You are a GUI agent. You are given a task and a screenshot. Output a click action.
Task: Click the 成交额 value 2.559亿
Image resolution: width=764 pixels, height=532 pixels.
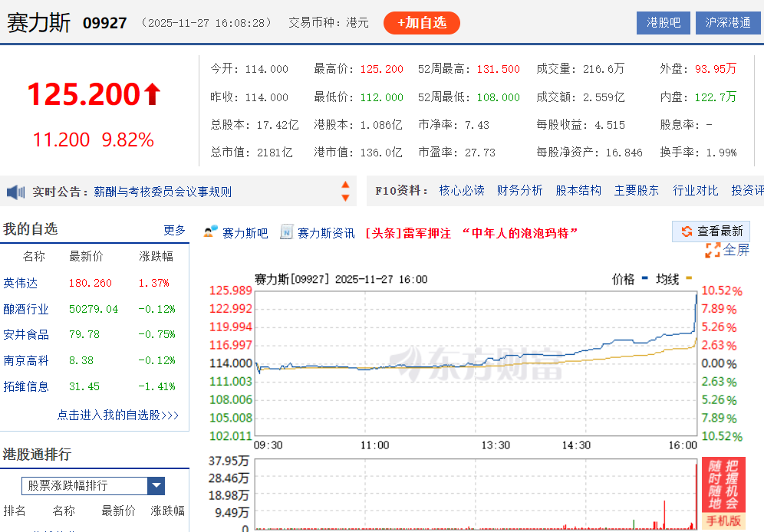tap(604, 97)
